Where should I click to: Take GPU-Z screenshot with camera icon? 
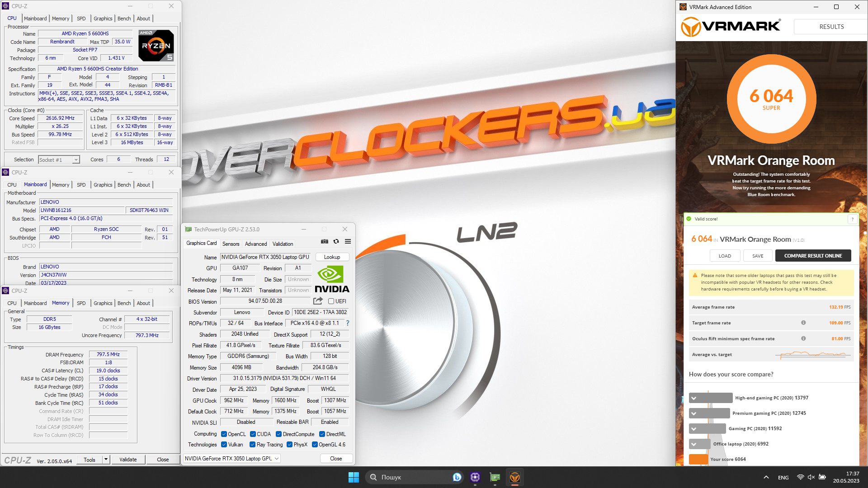pyautogui.click(x=325, y=241)
